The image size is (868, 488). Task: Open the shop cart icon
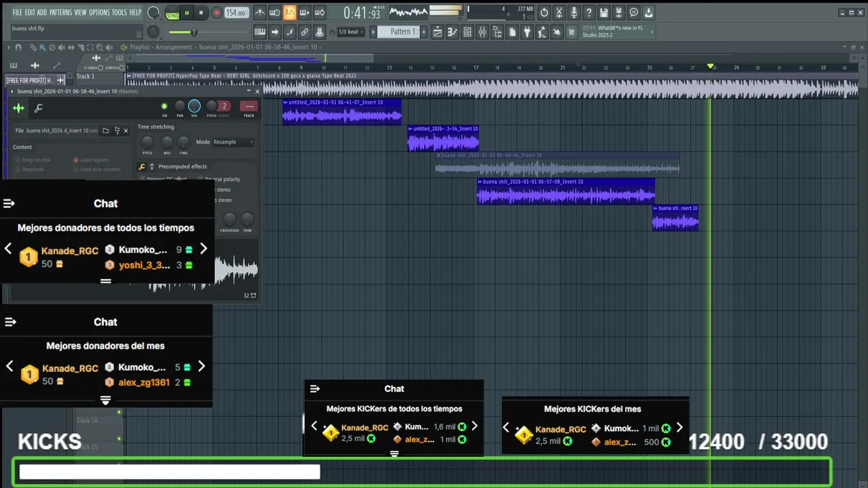572,32
